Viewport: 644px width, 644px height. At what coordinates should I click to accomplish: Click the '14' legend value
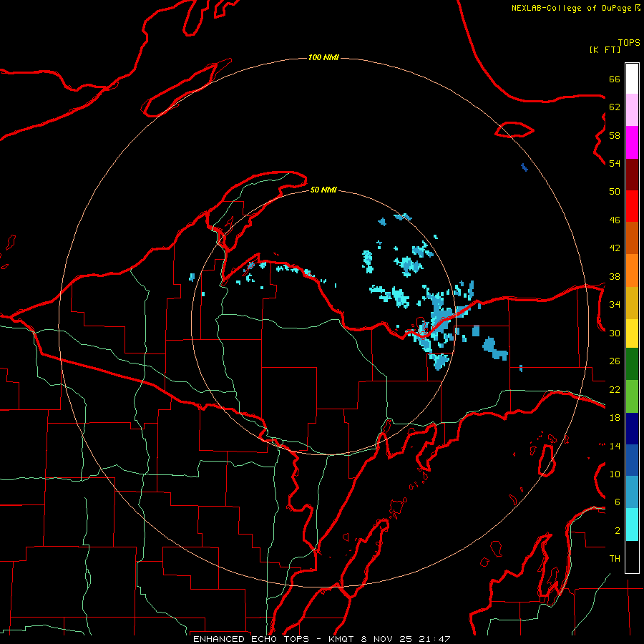(x=615, y=446)
